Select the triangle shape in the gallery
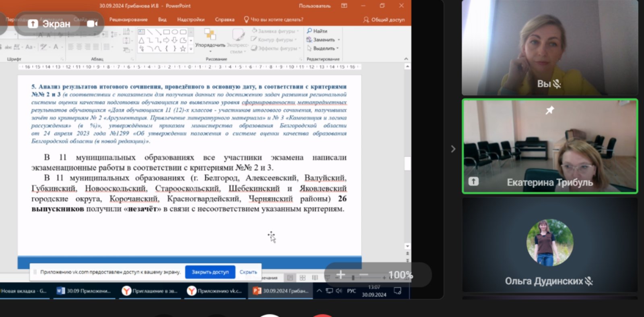This screenshot has height=317, width=644. [x=141, y=40]
